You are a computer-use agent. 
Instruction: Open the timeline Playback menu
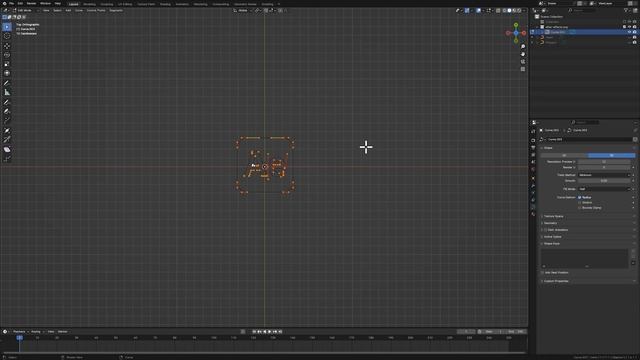point(20,332)
